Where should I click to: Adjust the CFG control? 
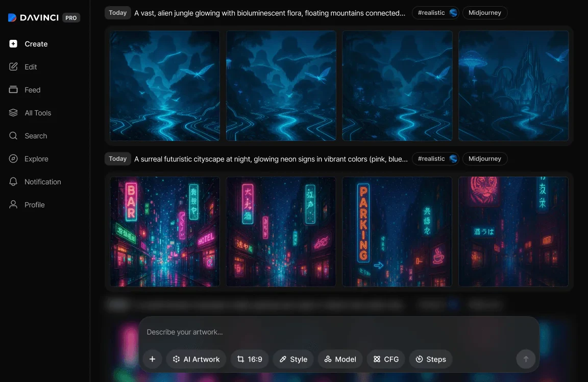(386, 359)
